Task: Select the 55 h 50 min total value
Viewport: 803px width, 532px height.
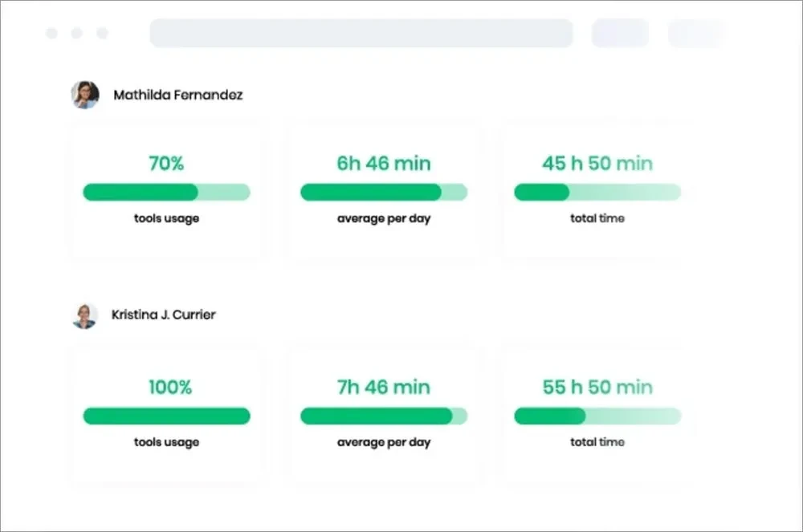Action: [x=597, y=387]
